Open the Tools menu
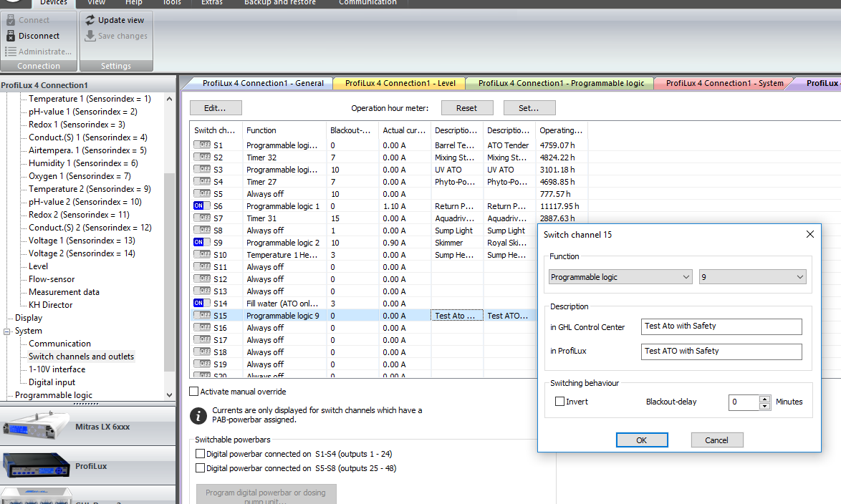Viewport: 841px width, 504px height. pos(172,3)
